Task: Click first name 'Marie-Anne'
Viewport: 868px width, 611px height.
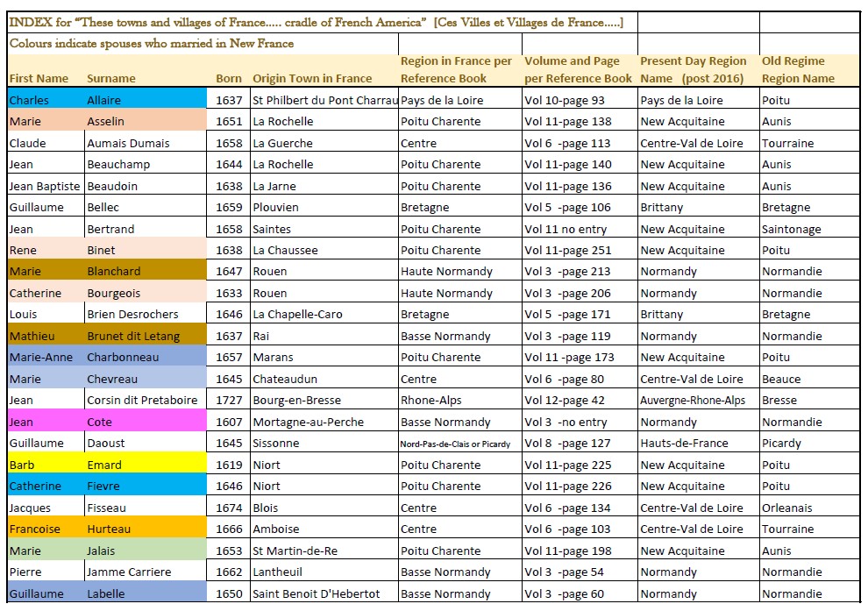Action: click(41, 357)
